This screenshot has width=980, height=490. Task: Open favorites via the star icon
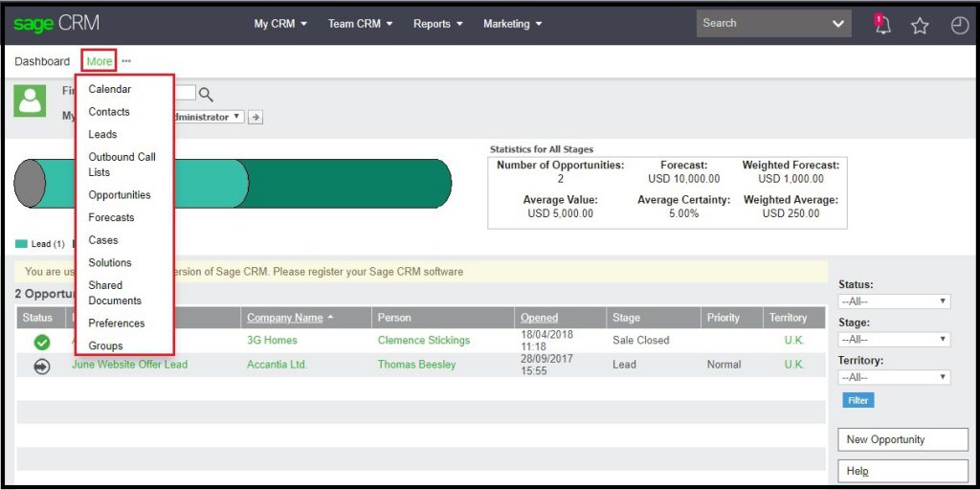click(x=920, y=26)
